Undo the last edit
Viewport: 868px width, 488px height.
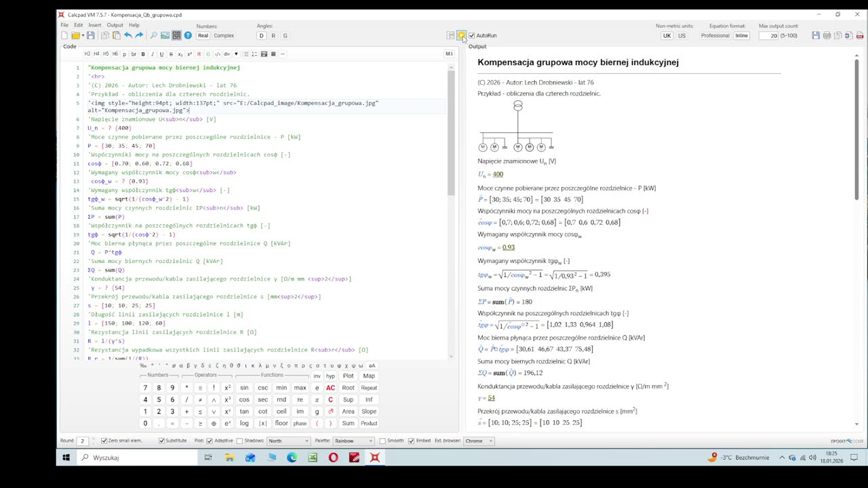pyautogui.click(x=128, y=35)
